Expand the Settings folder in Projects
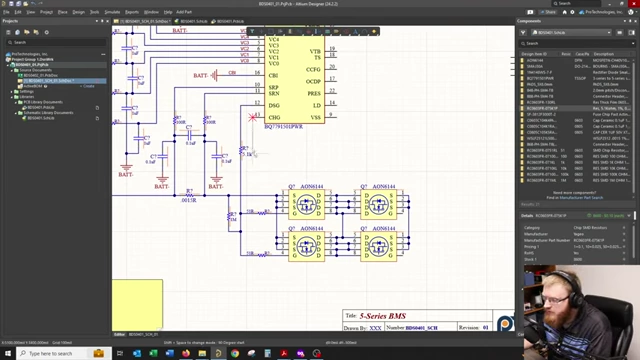The height and width of the screenshot is (360, 640). pyautogui.click(x=12, y=91)
